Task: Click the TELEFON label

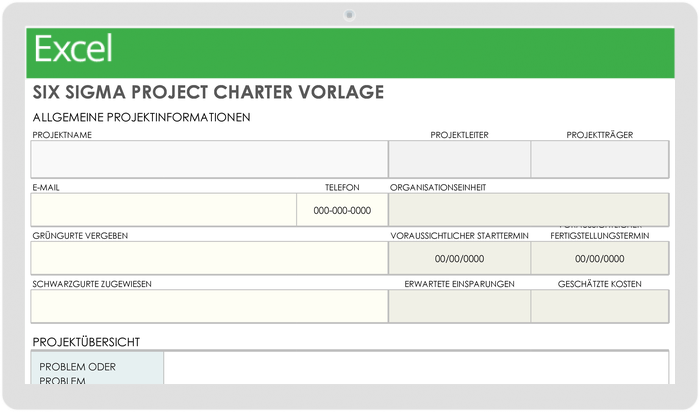Action: [342, 187]
